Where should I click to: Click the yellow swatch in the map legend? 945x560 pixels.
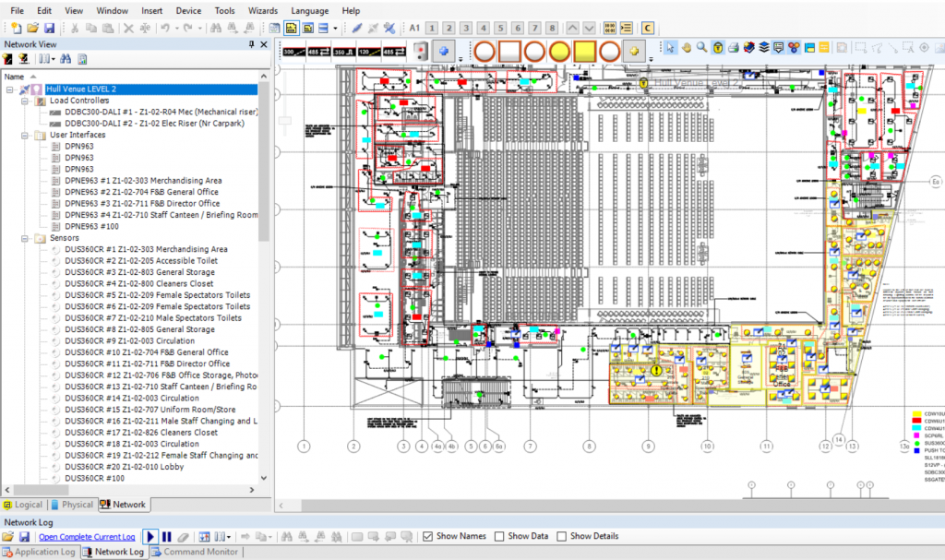click(x=916, y=413)
